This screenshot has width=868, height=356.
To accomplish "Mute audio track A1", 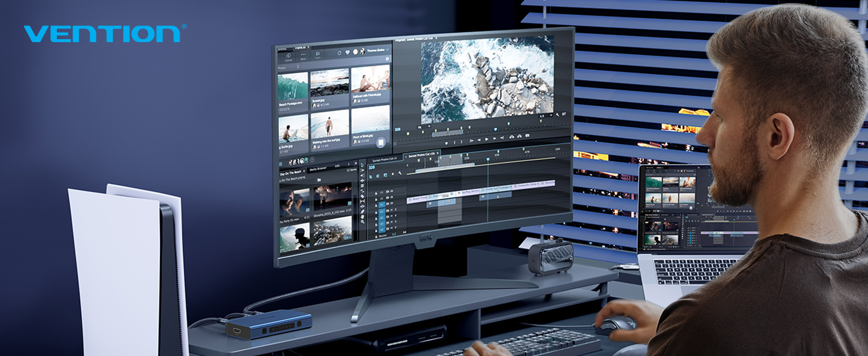I will [x=392, y=210].
